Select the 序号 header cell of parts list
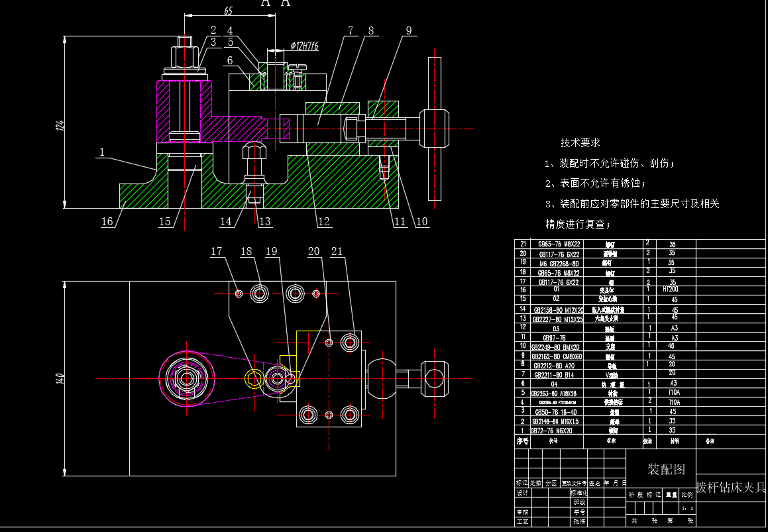768x532 pixels. (x=523, y=441)
